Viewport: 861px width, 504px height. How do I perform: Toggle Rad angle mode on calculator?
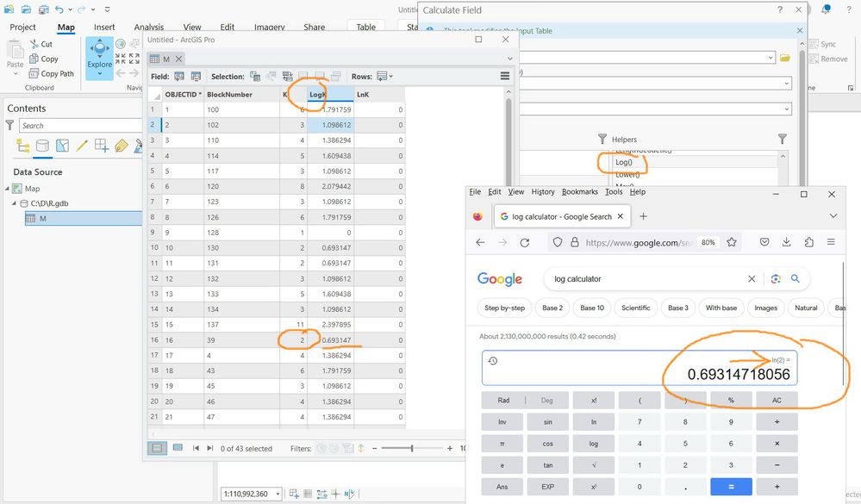(x=503, y=401)
